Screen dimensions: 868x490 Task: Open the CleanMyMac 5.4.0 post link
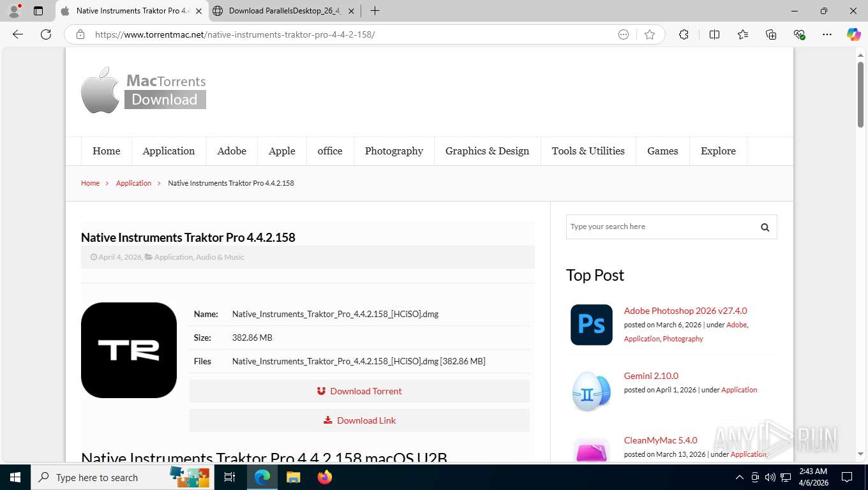[x=661, y=440]
